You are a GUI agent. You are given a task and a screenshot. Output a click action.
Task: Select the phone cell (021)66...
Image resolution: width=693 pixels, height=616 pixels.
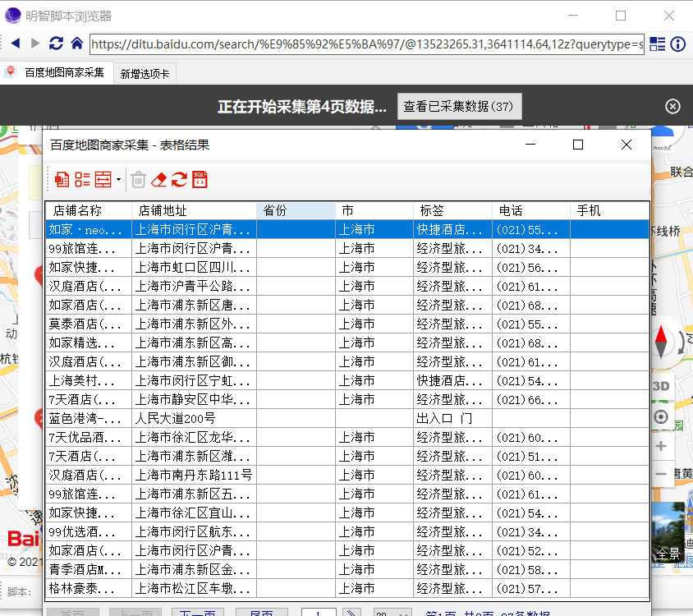click(x=531, y=399)
